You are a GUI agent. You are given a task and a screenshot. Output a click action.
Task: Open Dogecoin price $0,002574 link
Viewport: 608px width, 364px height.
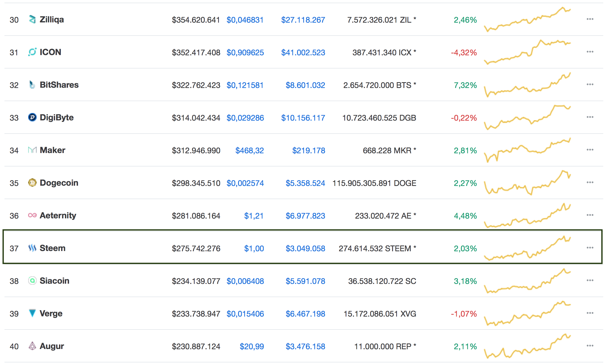(245, 183)
